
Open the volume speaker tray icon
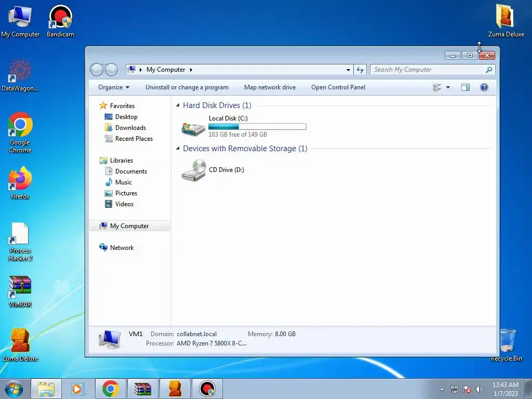point(480,389)
